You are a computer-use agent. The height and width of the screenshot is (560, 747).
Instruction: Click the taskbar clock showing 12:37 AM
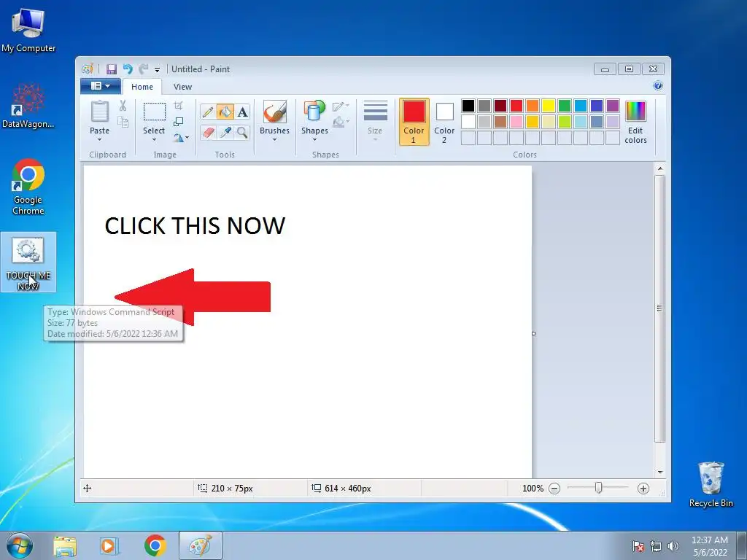coord(710,545)
